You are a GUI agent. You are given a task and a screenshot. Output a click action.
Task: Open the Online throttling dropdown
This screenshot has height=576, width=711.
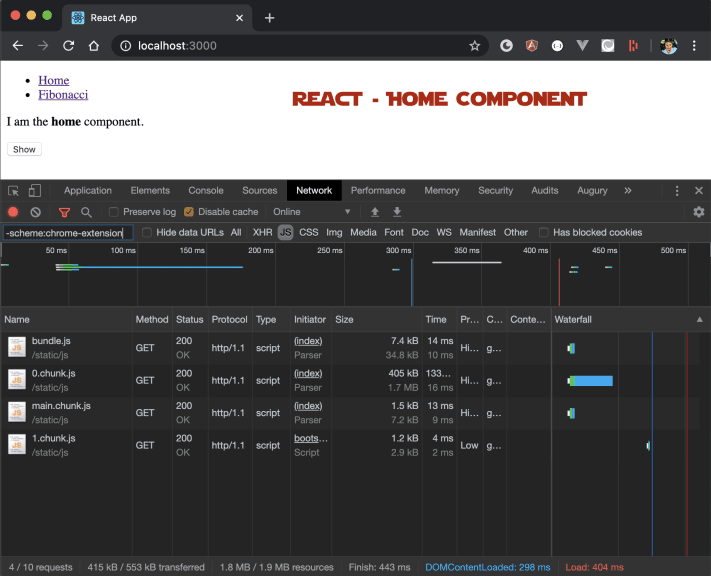tap(312, 212)
